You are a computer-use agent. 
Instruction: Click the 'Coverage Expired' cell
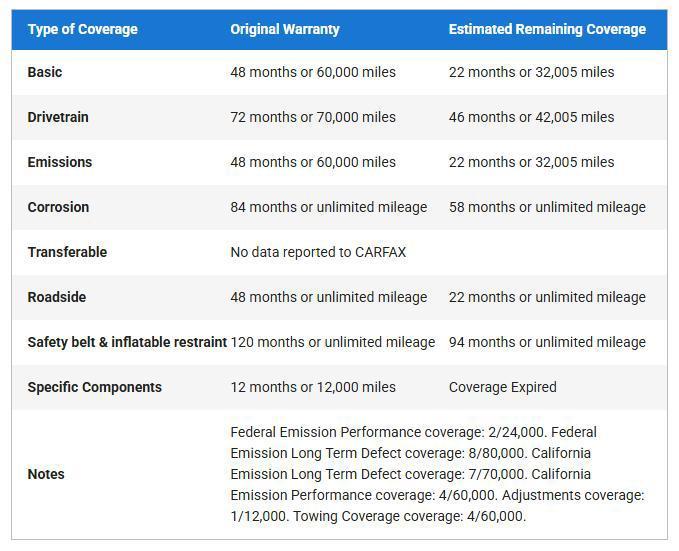(x=502, y=387)
